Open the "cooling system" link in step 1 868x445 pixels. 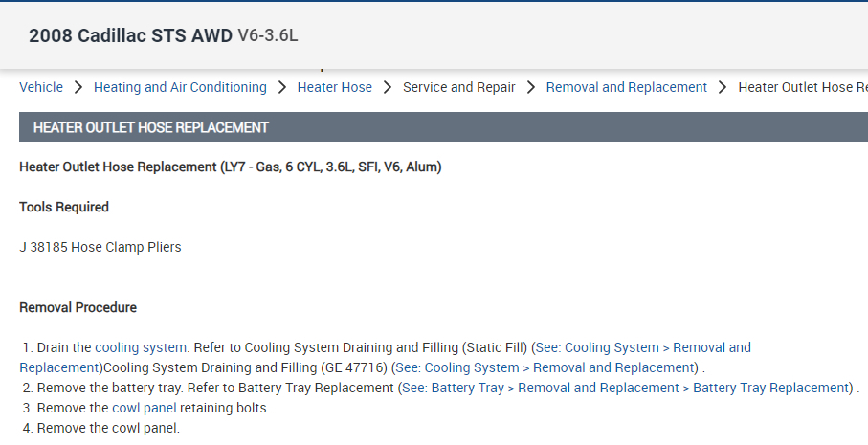click(x=140, y=347)
